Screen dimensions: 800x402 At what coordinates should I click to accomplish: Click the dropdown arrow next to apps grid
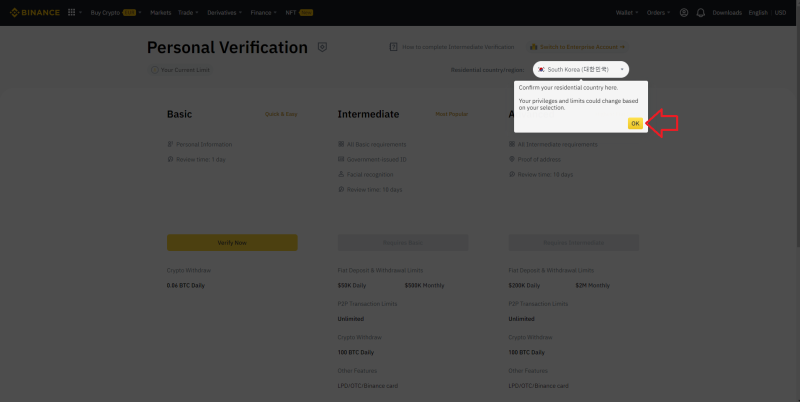point(80,12)
